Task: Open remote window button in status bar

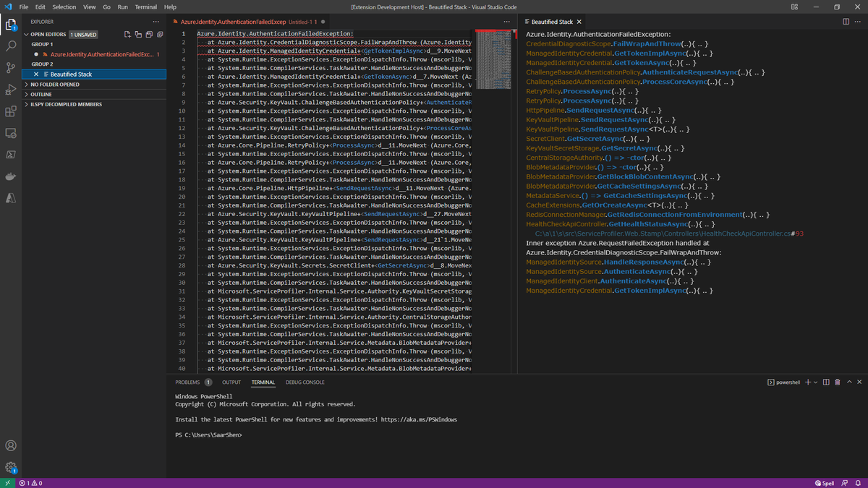Action: point(8,483)
